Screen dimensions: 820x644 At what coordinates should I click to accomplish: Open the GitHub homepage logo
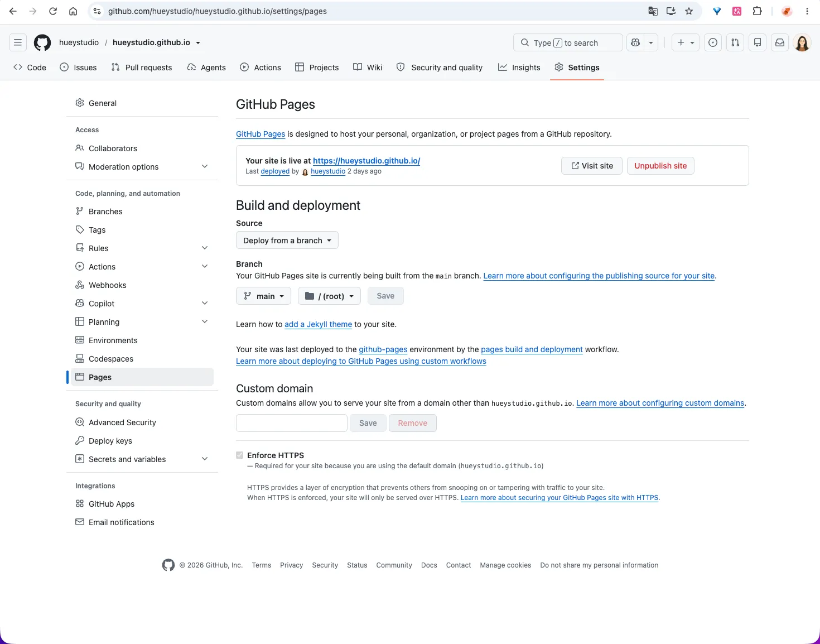coord(42,42)
